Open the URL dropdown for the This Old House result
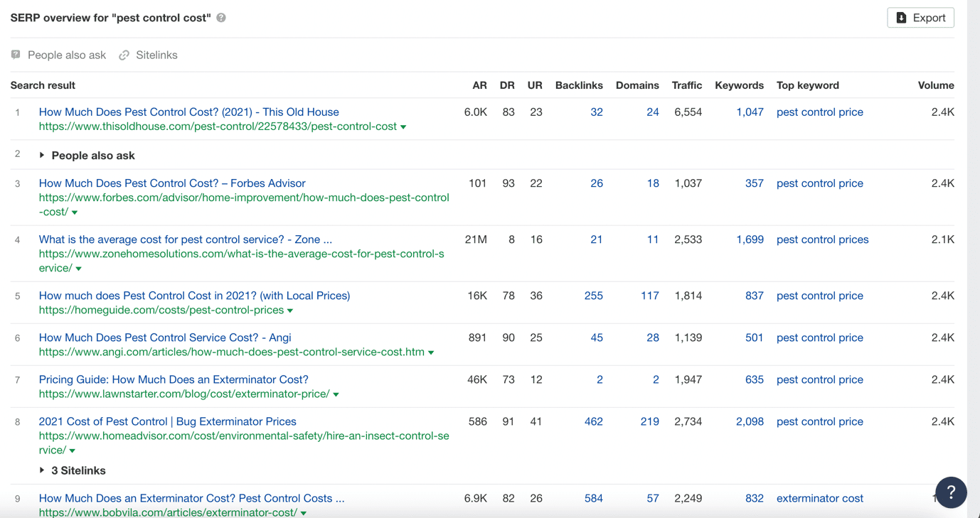The image size is (980, 518). coord(403,126)
